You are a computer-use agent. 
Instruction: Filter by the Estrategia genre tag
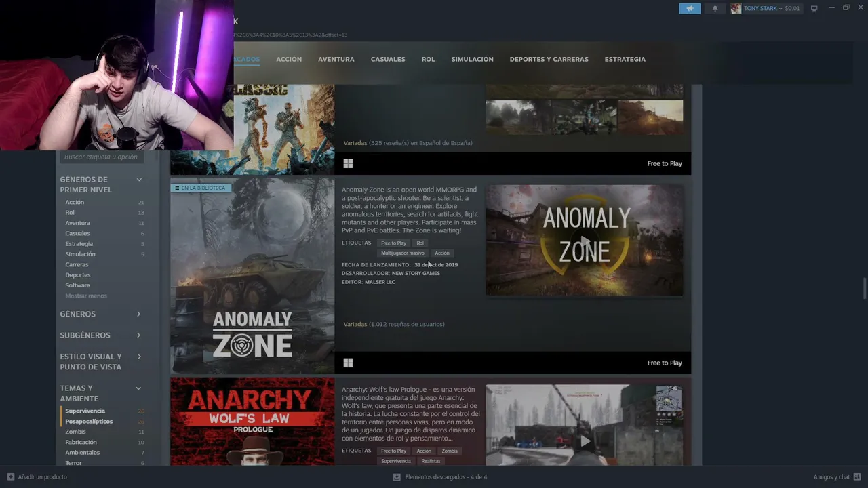click(79, 244)
